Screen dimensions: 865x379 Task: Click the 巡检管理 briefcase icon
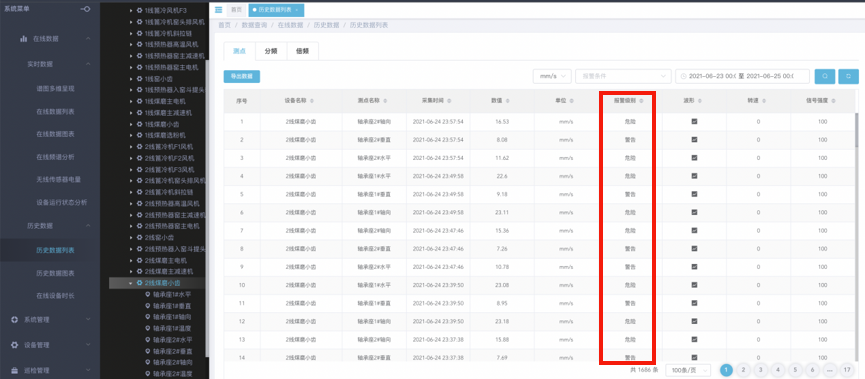coord(15,370)
